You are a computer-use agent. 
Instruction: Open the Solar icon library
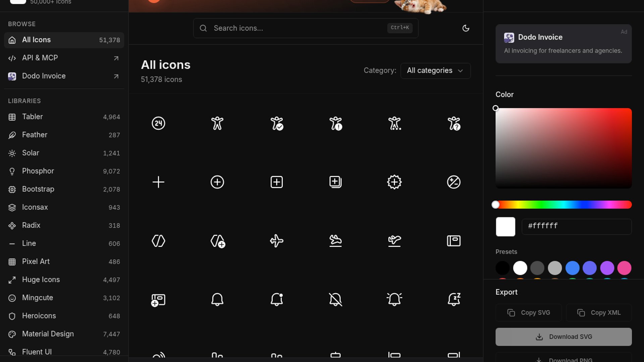(x=64, y=153)
